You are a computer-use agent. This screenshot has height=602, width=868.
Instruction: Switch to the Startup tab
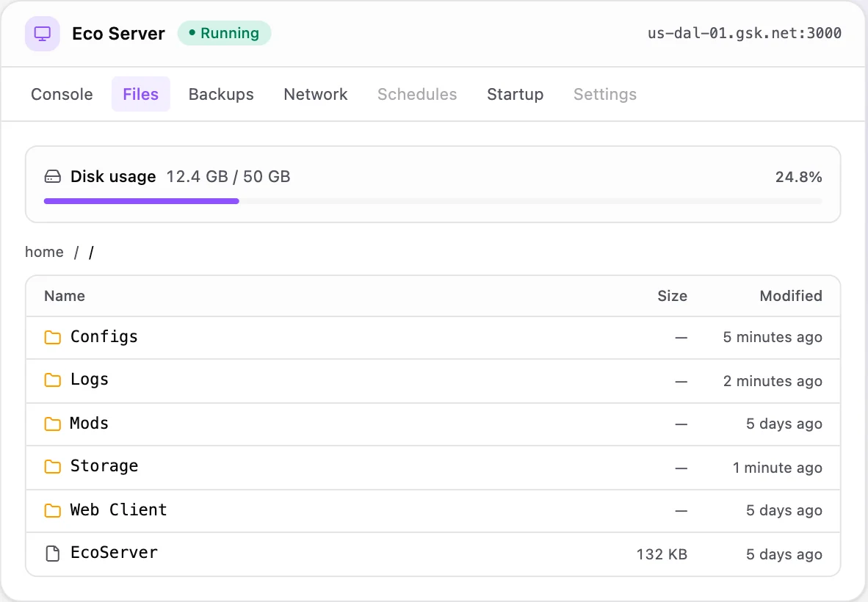point(516,94)
